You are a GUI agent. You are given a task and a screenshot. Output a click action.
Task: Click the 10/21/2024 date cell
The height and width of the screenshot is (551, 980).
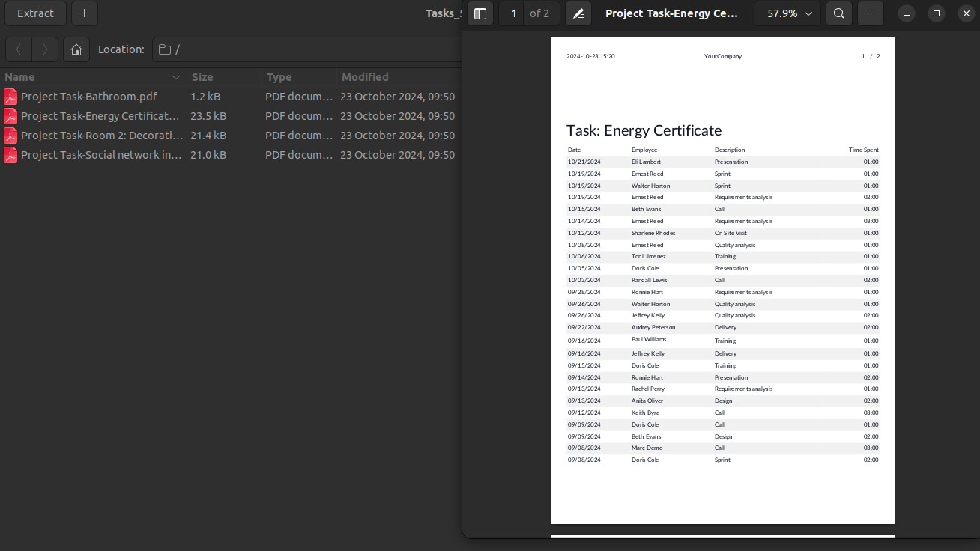pos(584,162)
